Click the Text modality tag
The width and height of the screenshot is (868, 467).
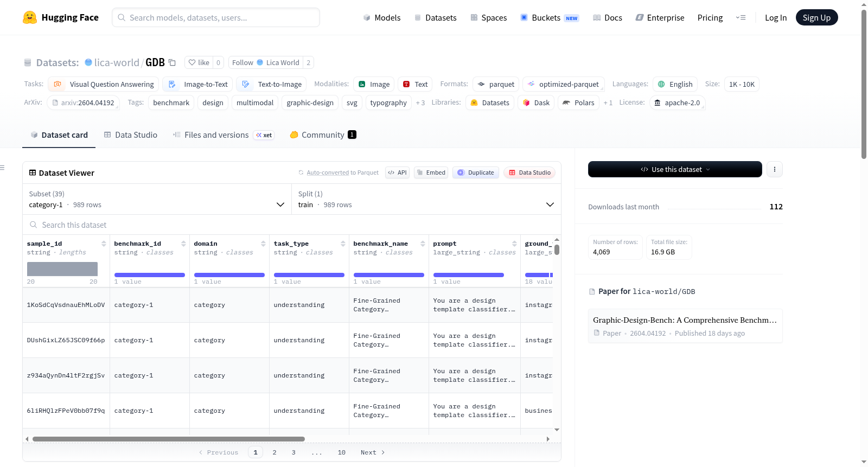pyautogui.click(x=415, y=84)
